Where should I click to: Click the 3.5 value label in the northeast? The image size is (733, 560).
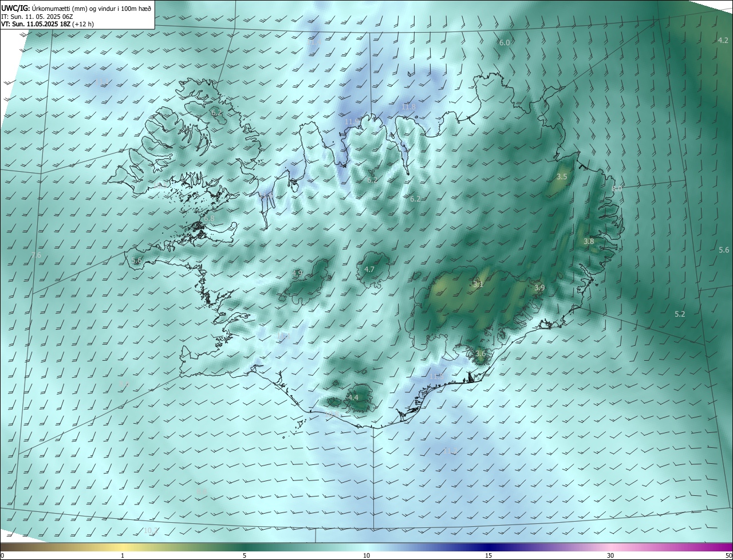point(562,177)
